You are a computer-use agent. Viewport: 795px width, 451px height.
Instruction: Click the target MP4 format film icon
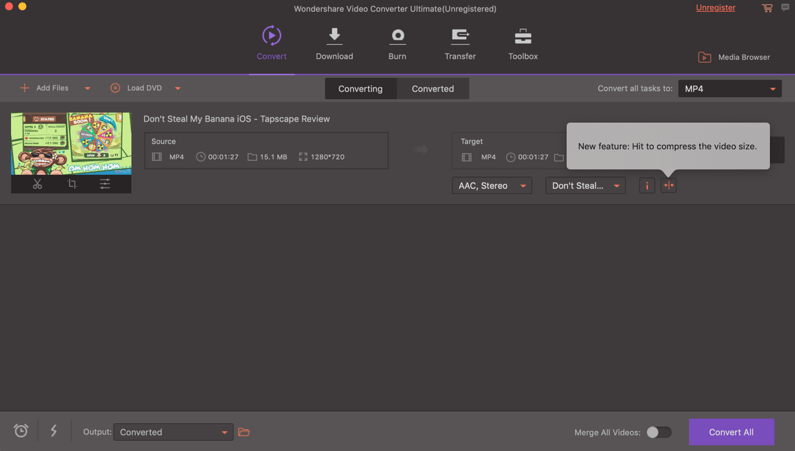coord(466,157)
